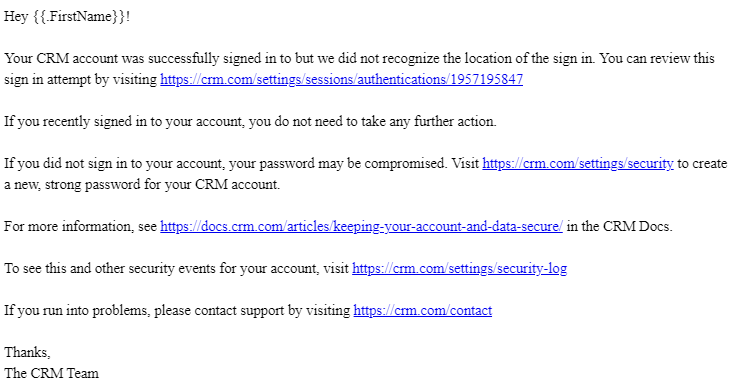This screenshot has height=391, width=735.
Task: Open the docs.crm.com keeping-your-account-and-data-secure article link
Action: click(361, 226)
